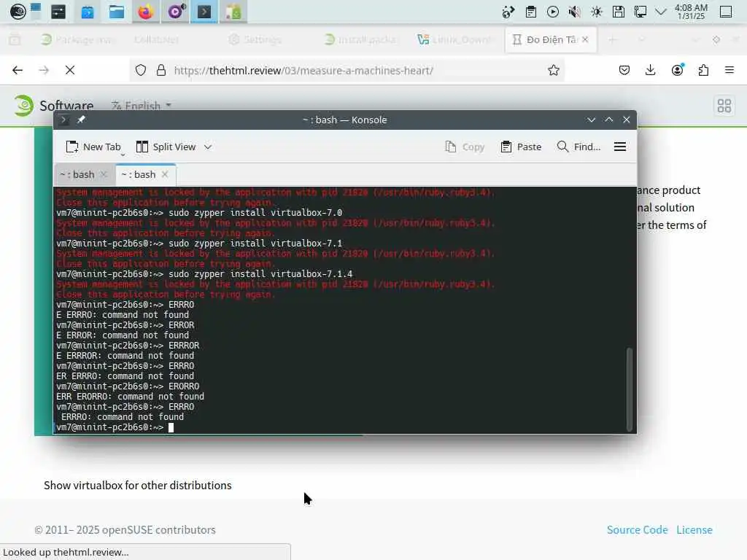Open the media player taskbar icon

[175, 12]
